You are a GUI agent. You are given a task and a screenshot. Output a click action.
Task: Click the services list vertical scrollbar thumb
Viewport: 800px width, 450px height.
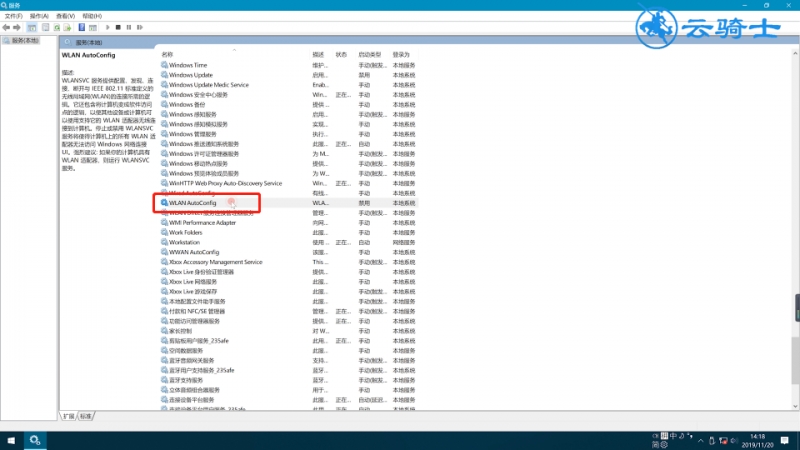tap(795, 360)
